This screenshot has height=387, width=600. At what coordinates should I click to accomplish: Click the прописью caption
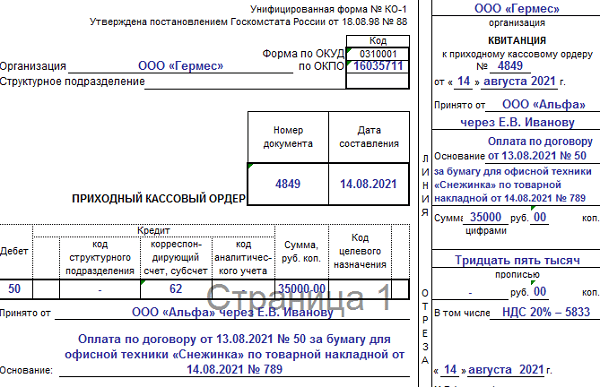tap(517, 274)
